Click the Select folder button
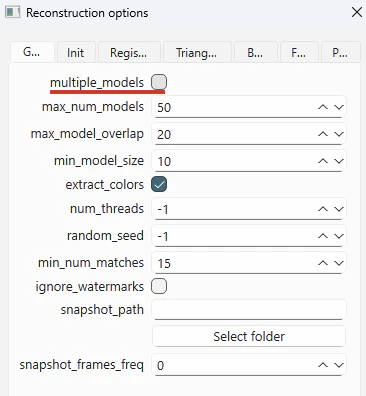 pos(249,336)
